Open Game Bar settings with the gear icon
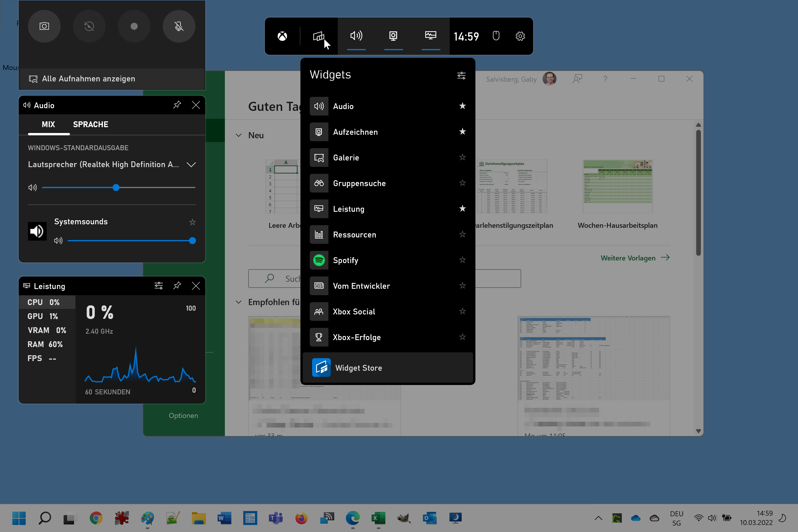 click(x=520, y=36)
